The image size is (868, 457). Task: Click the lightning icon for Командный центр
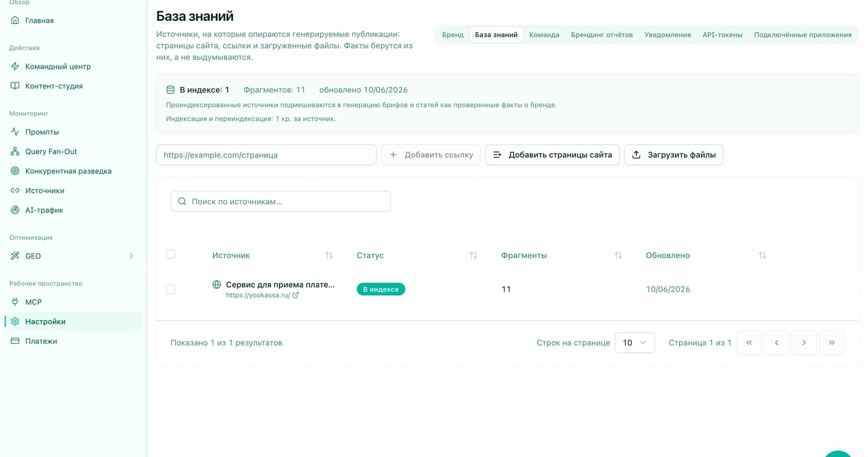(x=15, y=66)
